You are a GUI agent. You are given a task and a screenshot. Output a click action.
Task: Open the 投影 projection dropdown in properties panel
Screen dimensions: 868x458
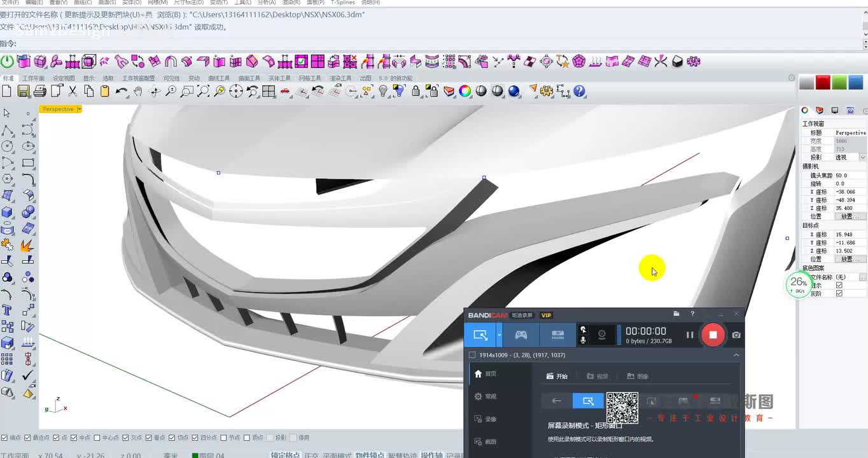point(863,157)
